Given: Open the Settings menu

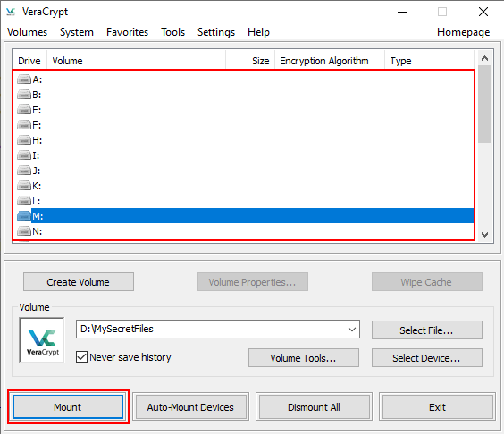Looking at the screenshot, I should (216, 32).
